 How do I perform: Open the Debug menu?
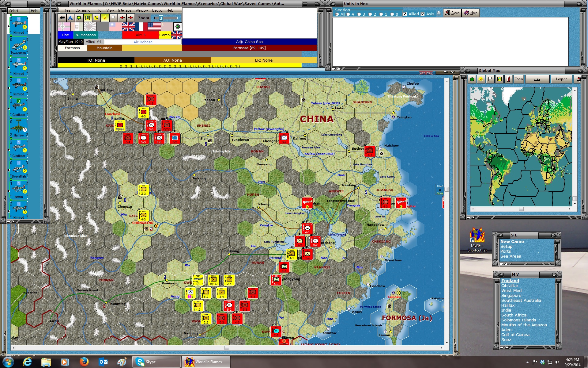[157, 10]
